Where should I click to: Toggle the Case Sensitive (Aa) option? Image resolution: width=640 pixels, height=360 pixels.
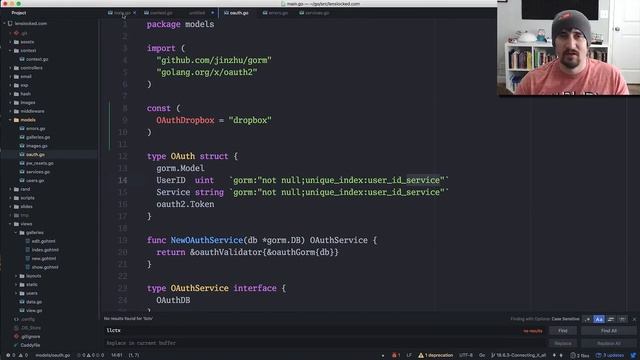coord(599,319)
